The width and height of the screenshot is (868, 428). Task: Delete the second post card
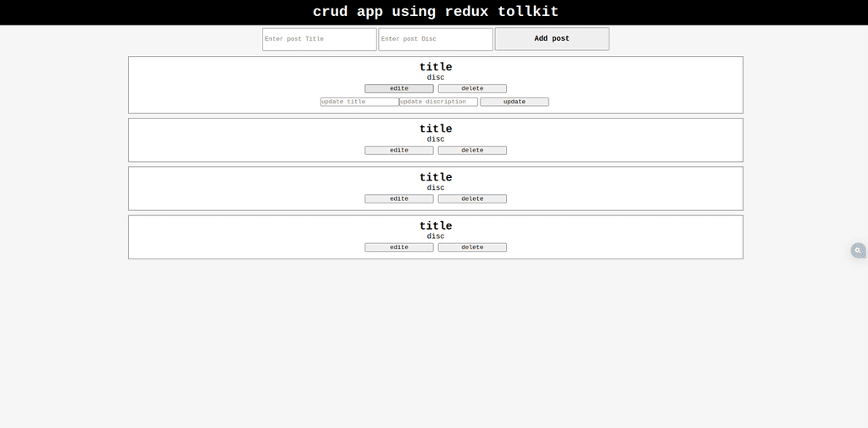pos(472,151)
